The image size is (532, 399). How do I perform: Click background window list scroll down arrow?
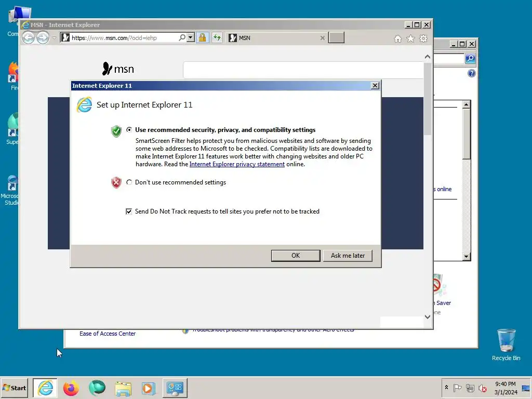pos(467,257)
